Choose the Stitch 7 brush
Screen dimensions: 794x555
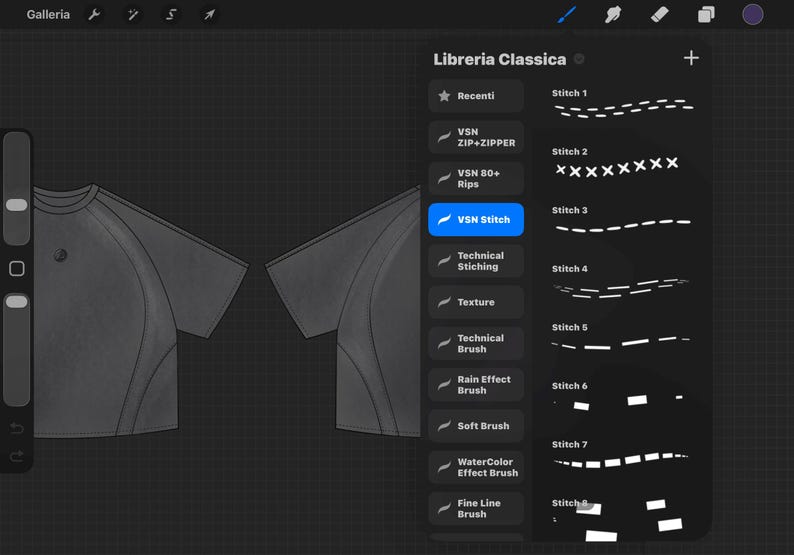[622, 455]
